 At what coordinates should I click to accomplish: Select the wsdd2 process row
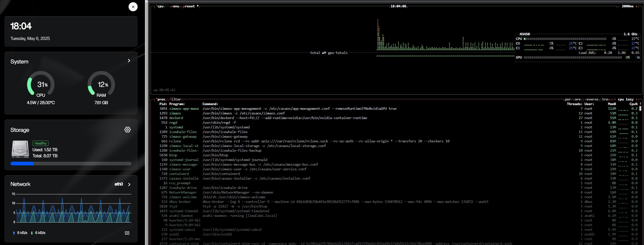pyautogui.click(x=398, y=234)
